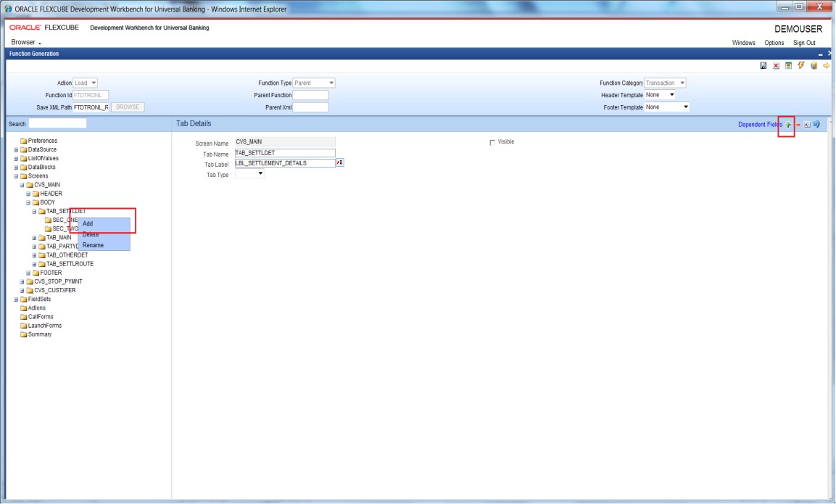Select the CVS_CUSTXFER tree item
This screenshot has height=504, width=836.
(x=55, y=291)
